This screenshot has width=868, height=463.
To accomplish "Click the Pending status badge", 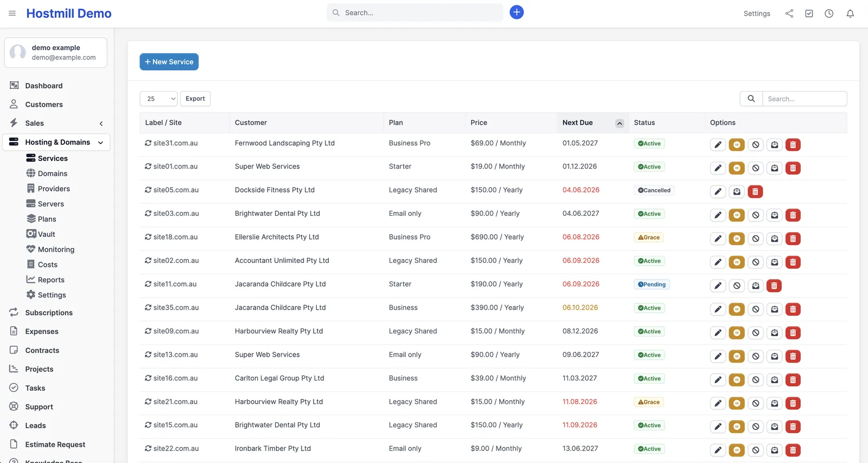I will (x=652, y=285).
